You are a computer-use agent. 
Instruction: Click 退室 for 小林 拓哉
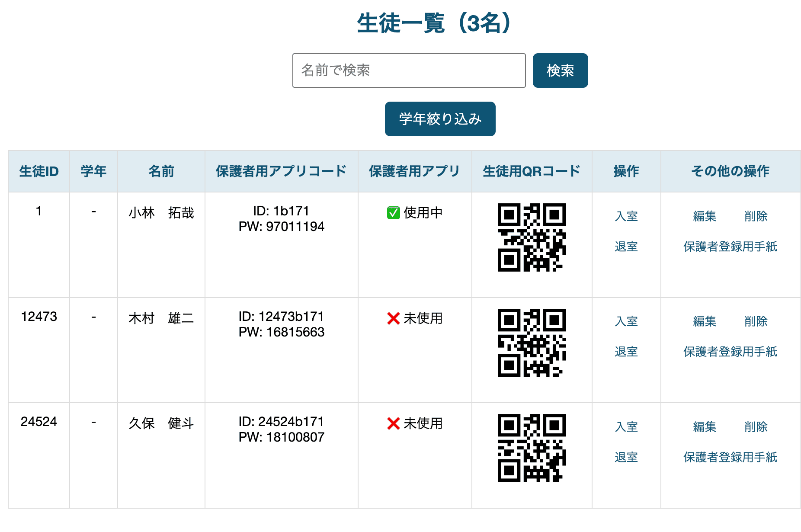[626, 247]
